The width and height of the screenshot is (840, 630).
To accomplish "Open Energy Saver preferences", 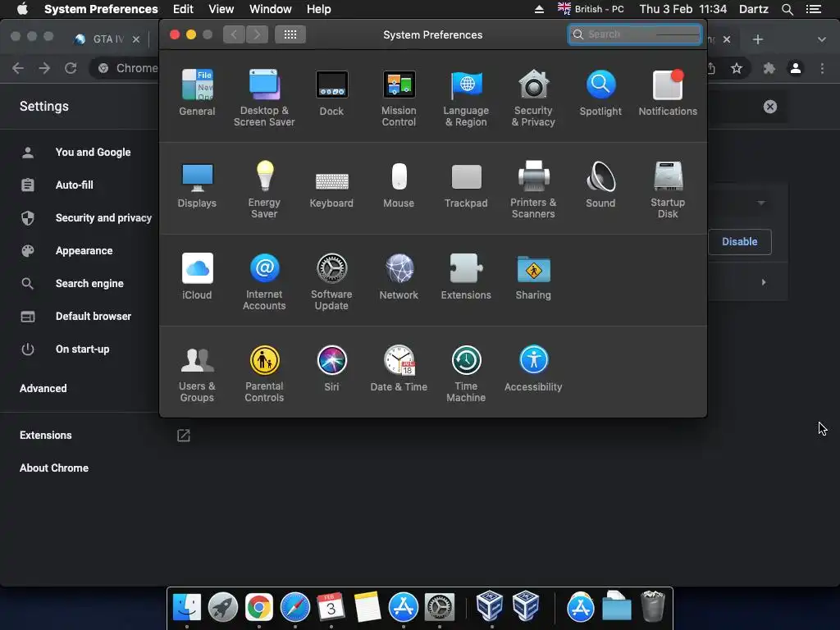I will [x=264, y=189].
